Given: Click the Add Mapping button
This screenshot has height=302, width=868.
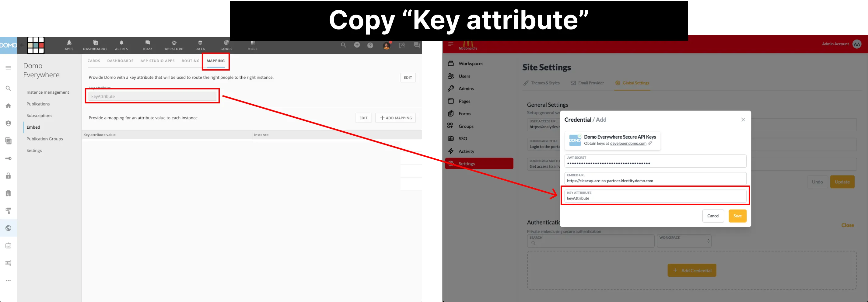Looking at the screenshot, I should tap(396, 118).
